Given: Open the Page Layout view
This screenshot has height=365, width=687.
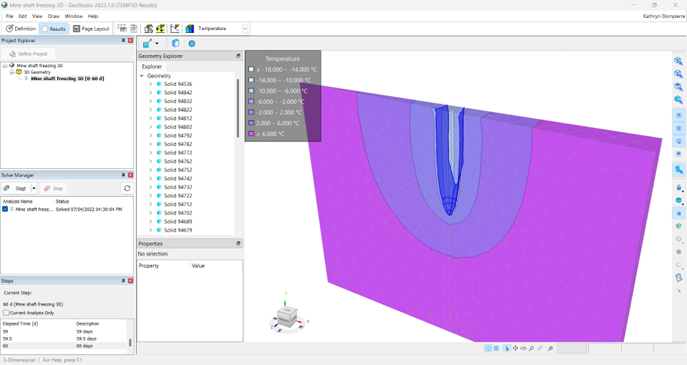Looking at the screenshot, I should [x=91, y=28].
